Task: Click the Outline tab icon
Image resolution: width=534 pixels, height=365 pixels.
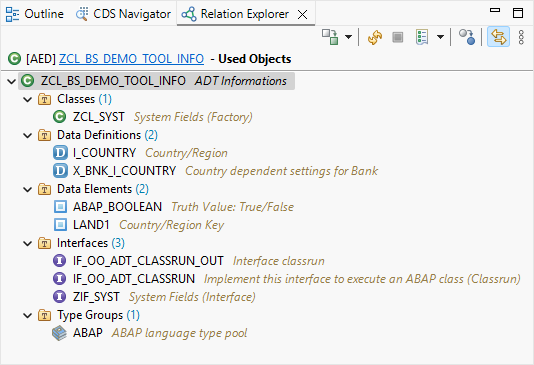Action: point(13,14)
